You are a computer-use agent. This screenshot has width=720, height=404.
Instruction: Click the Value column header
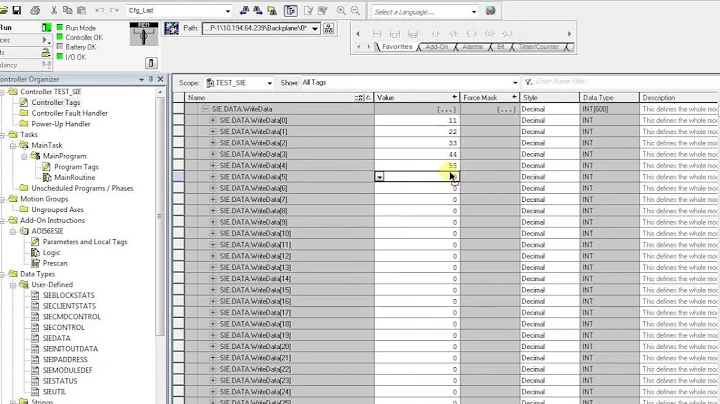417,98
